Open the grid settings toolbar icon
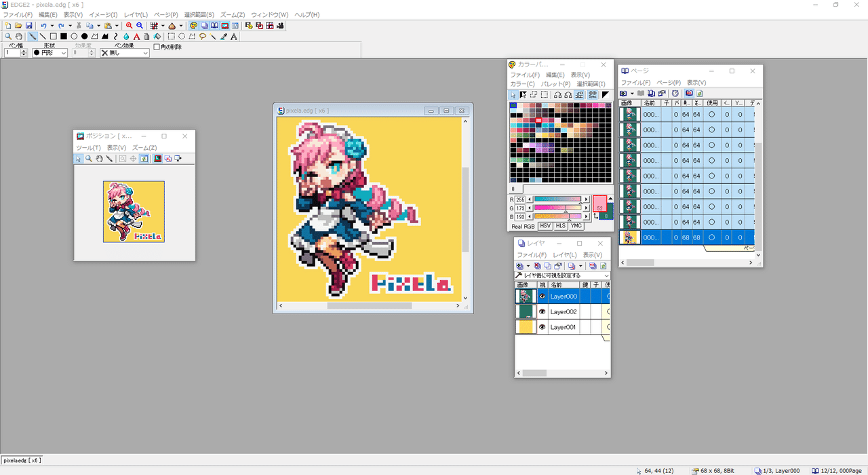868x475 pixels. (154, 26)
